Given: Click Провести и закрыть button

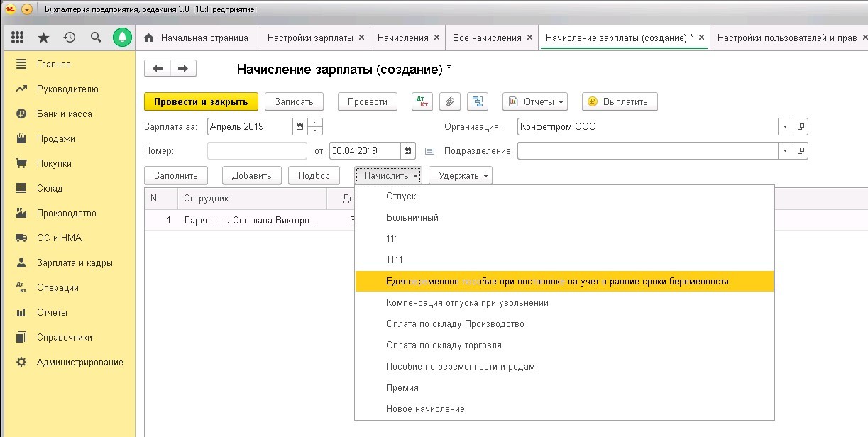Looking at the screenshot, I should point(201,101).
